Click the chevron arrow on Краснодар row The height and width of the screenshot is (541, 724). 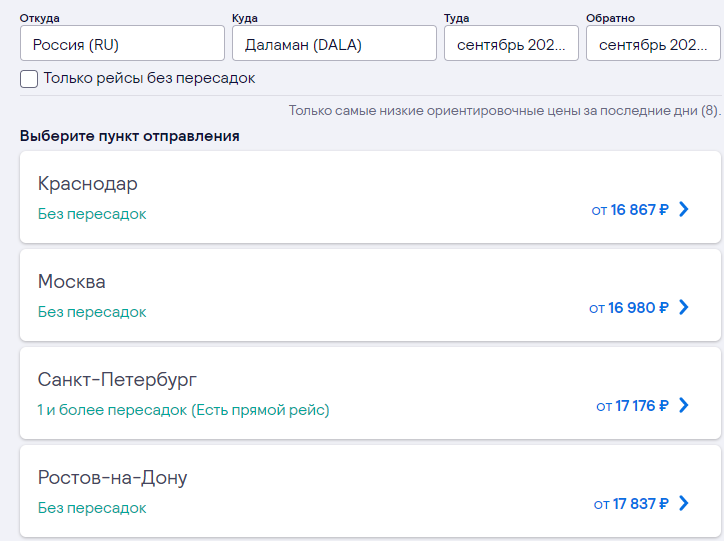click(x=684, y=209)
